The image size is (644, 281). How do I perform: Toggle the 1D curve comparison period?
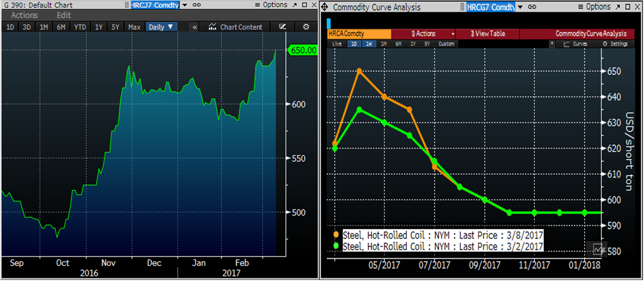coord(354,44)
